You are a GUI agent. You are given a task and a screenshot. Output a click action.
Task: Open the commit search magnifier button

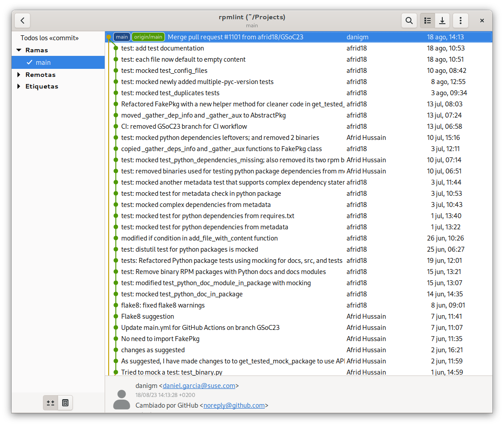coord(409,21)
